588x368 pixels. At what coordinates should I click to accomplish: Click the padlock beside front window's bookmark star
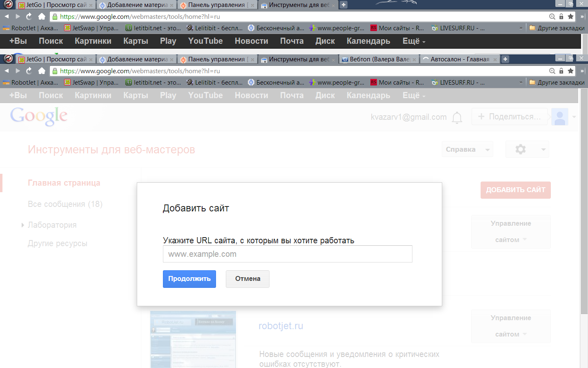[561, 71]
